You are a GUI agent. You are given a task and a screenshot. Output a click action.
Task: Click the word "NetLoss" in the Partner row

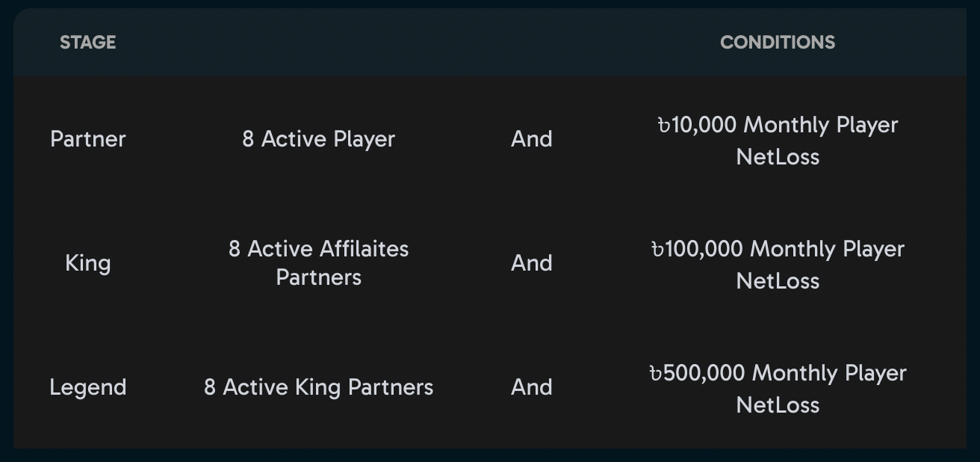(x=777, y=157)
